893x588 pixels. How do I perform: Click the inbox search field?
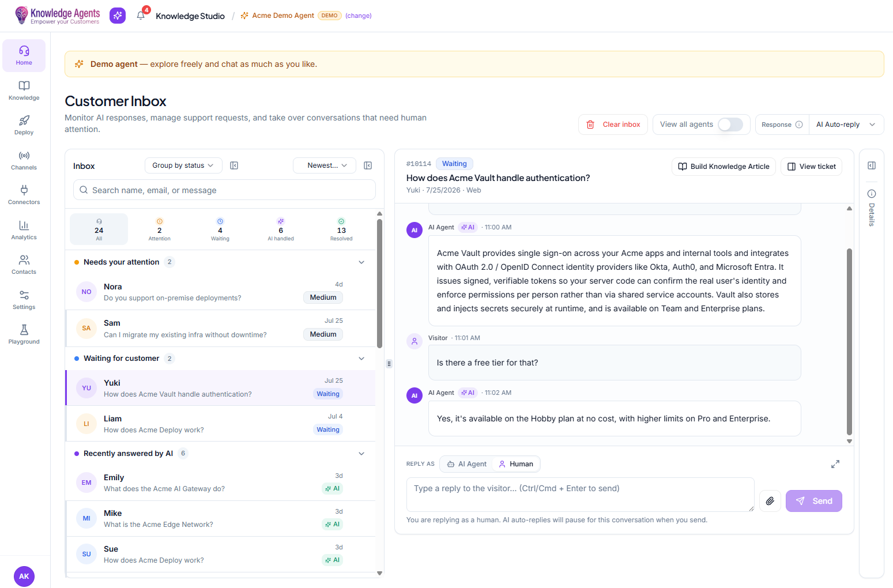pos(224,190)
